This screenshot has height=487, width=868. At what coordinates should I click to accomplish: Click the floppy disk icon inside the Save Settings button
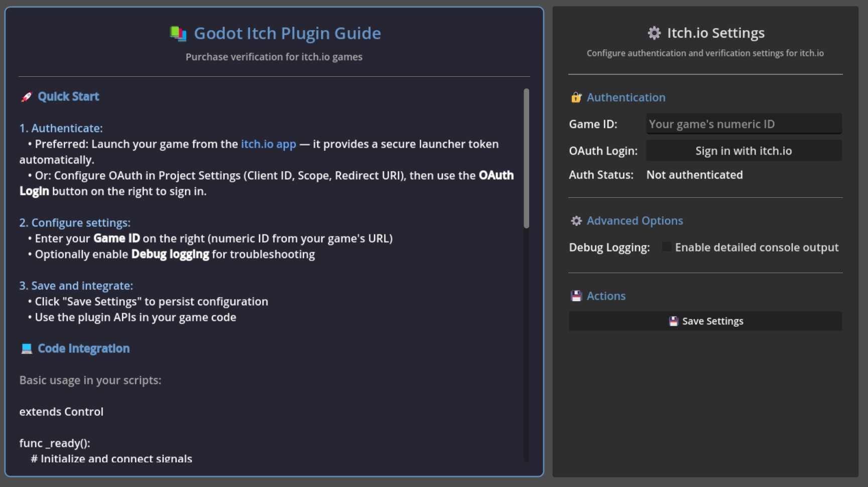coord(674,321)
